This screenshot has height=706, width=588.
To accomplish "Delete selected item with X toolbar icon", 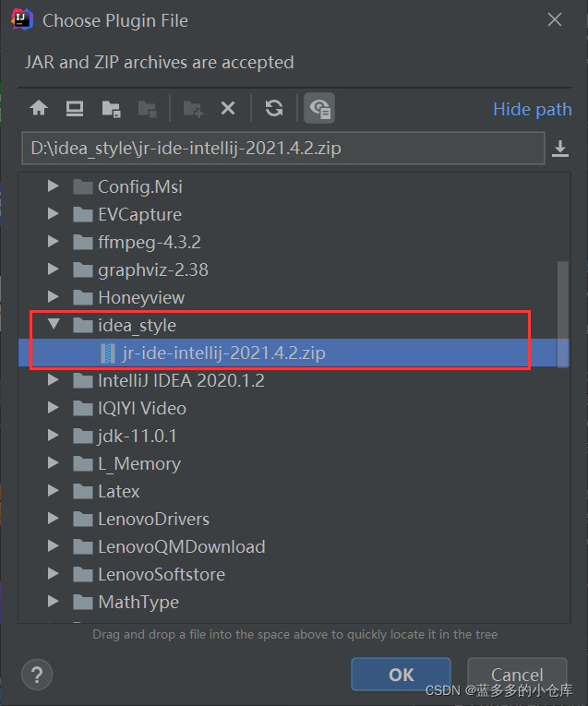I will pyautogui.click(x=228, y=109).
